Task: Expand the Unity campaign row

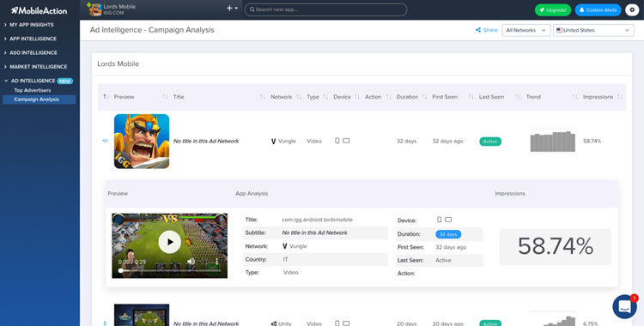Action: point(105,323)
